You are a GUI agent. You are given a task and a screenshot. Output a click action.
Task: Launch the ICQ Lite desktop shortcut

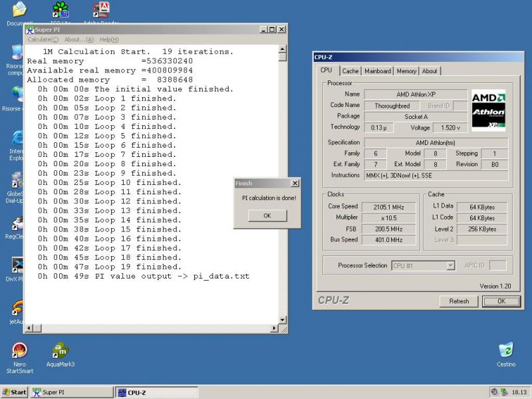pyautogui.click(x=61, y=9)
